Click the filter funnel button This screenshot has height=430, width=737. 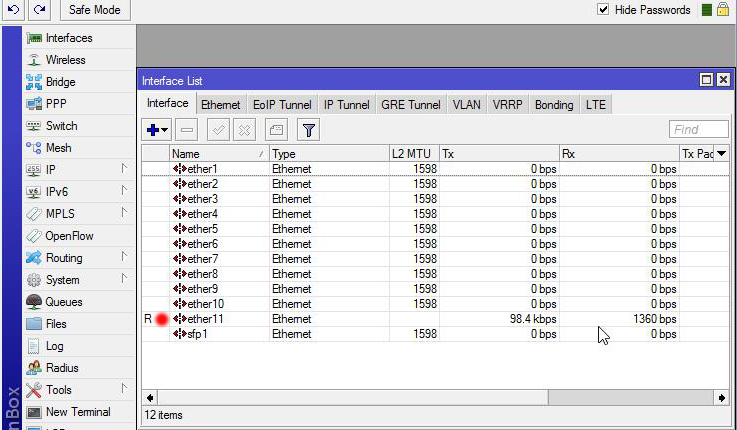tap(308, 130)
